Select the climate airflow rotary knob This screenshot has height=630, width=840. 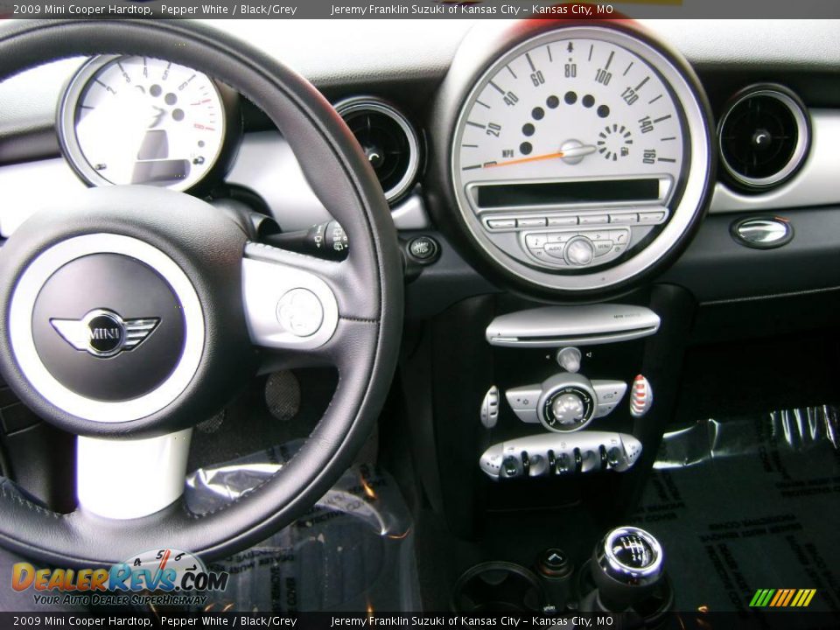[x=569, y=409]
